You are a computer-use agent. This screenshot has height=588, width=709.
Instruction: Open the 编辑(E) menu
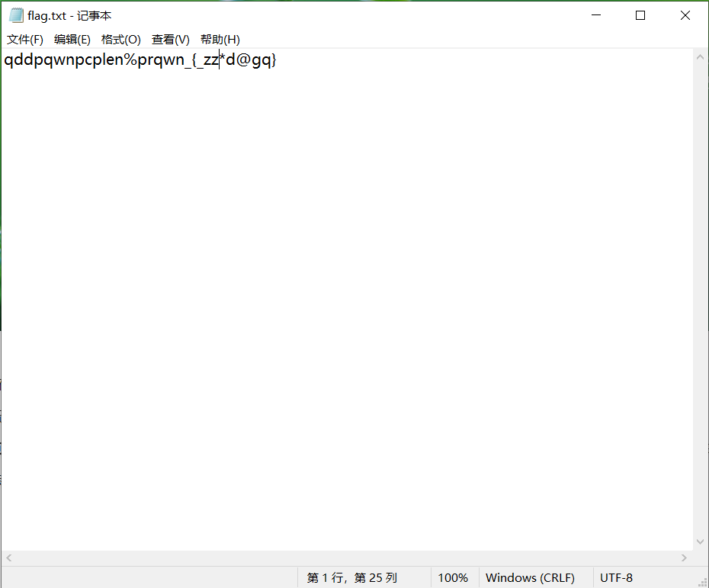72,40
